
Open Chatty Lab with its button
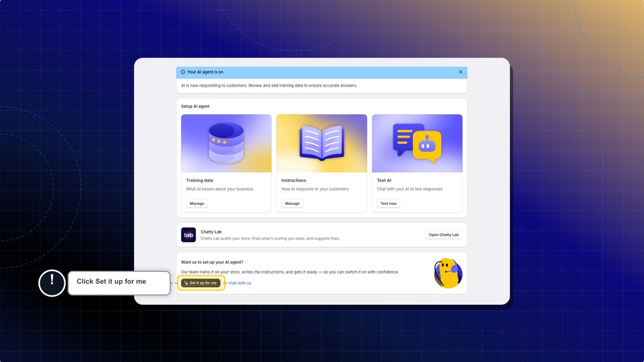(x=444, y=235)
